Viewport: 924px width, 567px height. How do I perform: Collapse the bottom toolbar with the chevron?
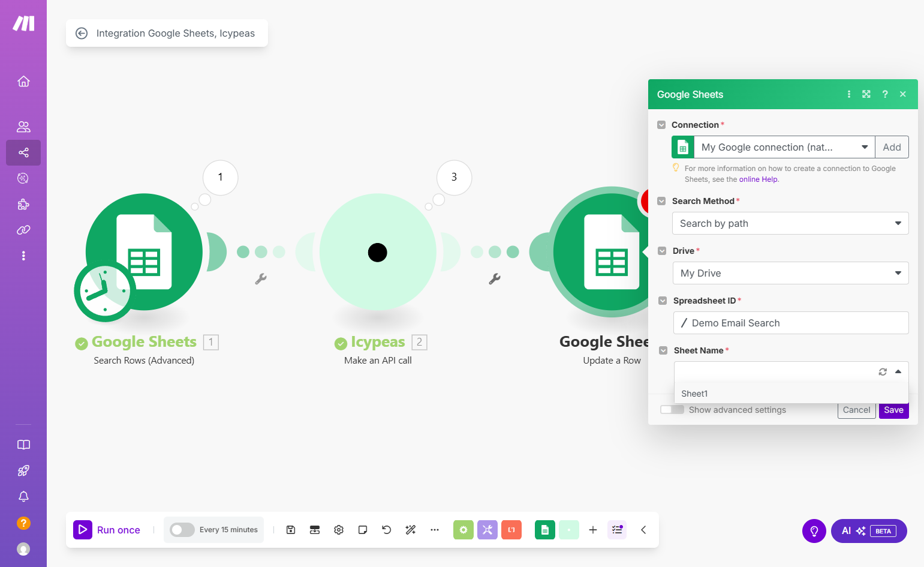(x=643, y=530)
